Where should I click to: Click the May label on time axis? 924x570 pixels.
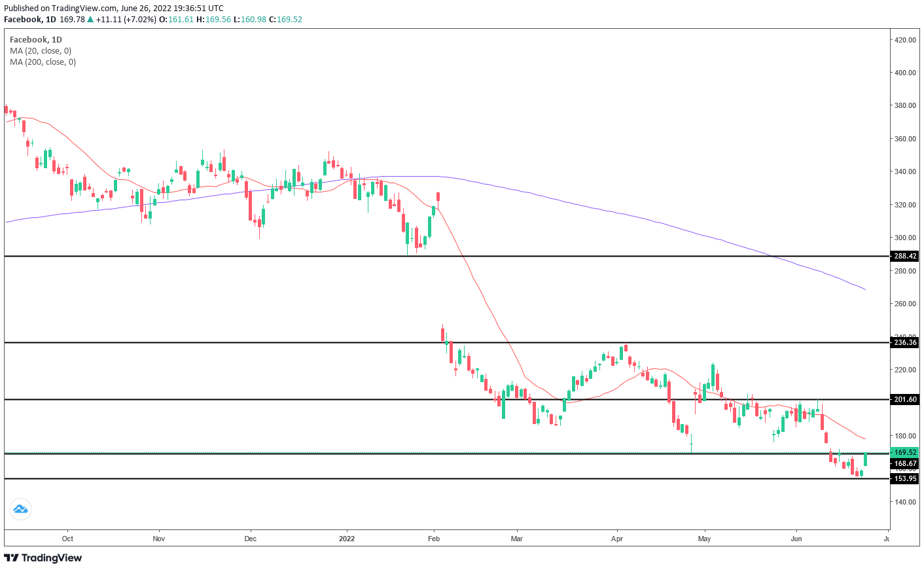click(x=704, y=539)
